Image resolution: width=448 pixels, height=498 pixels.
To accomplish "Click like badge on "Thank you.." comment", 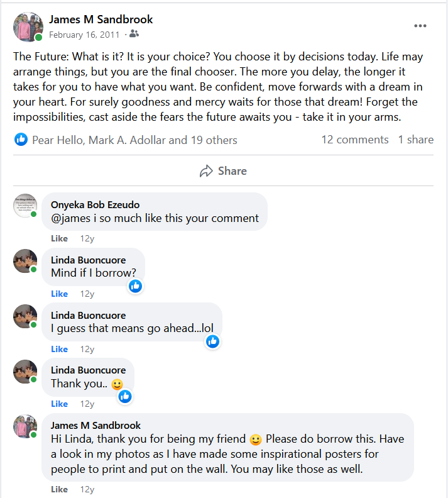I will (124, 396).
